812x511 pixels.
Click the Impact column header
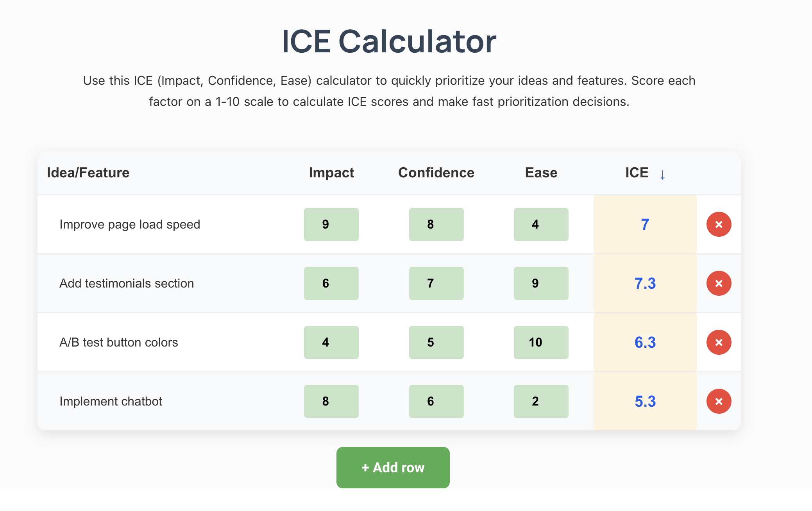331,173
